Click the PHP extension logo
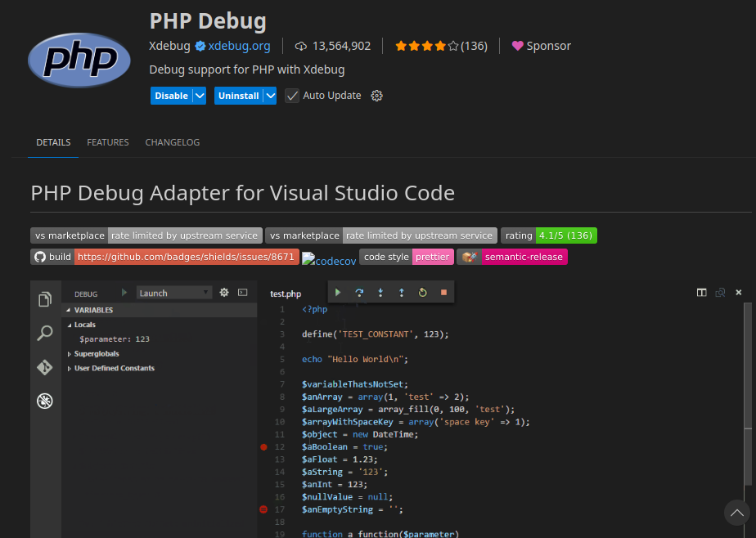The height and width of the screenshot is (538, 756). 79,60
